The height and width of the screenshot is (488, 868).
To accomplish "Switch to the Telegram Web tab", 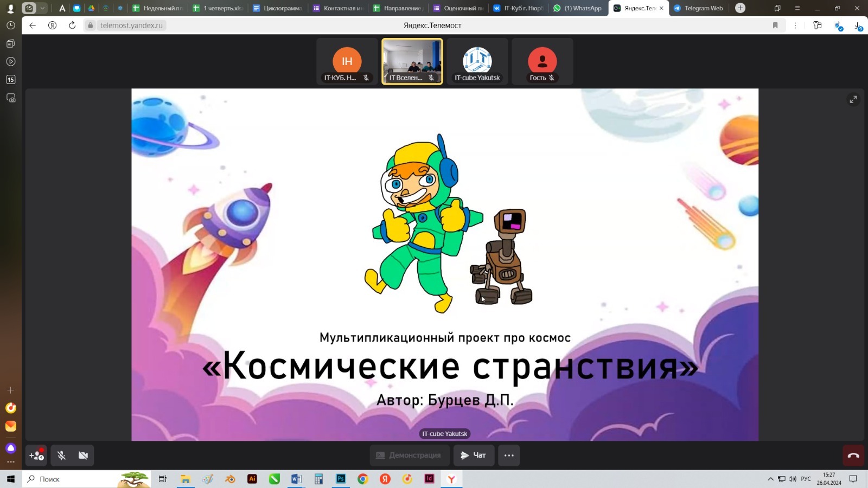I will (699, 8).
